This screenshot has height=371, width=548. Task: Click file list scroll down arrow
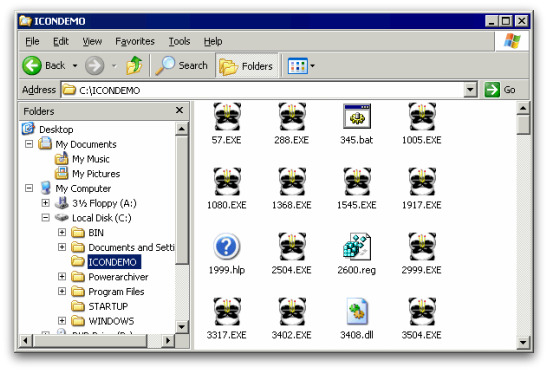(x=523, y=342)
